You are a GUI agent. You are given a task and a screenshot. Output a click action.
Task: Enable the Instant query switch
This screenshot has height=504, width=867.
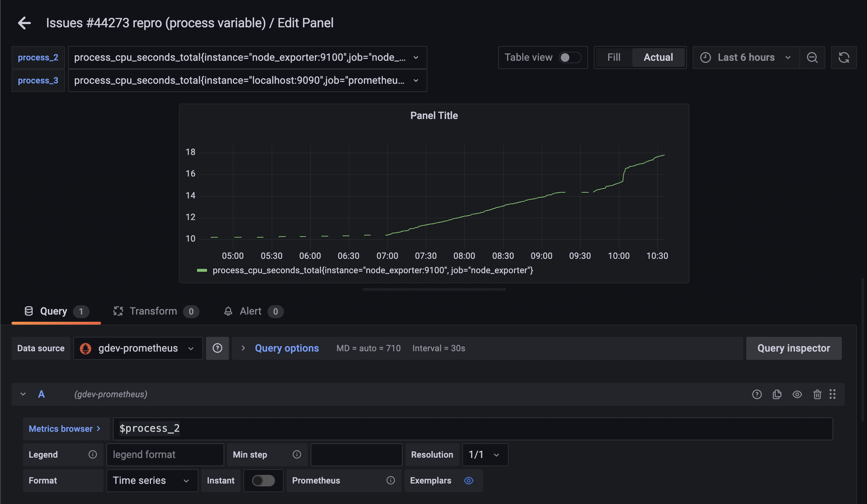point(263,481)
